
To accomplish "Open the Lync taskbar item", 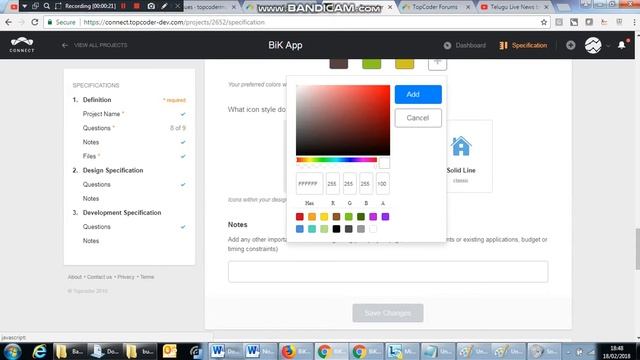I will [x=402, y=351].
